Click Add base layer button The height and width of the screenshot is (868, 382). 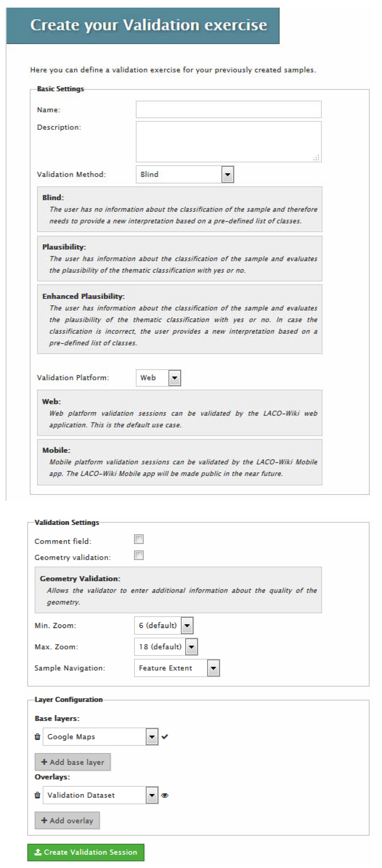click(x=73, y=762)
